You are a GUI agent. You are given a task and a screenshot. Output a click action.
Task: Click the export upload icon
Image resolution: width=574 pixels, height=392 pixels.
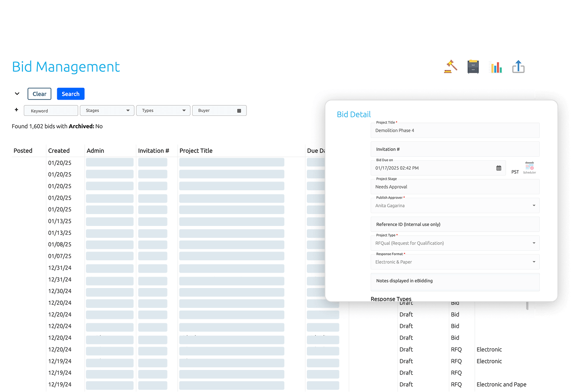(518, 67)
